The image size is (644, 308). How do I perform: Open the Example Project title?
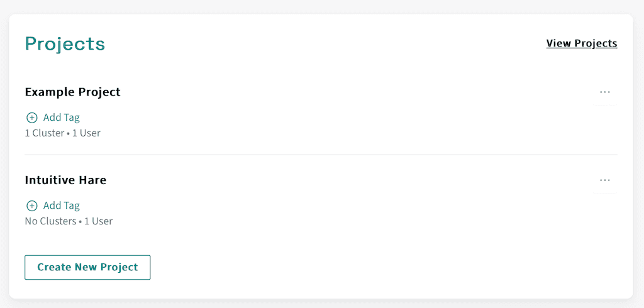coord(72,92)
